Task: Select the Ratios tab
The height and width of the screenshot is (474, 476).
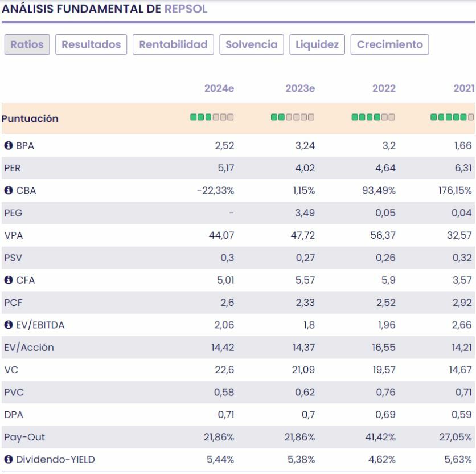Action: (x=27, y=44)
